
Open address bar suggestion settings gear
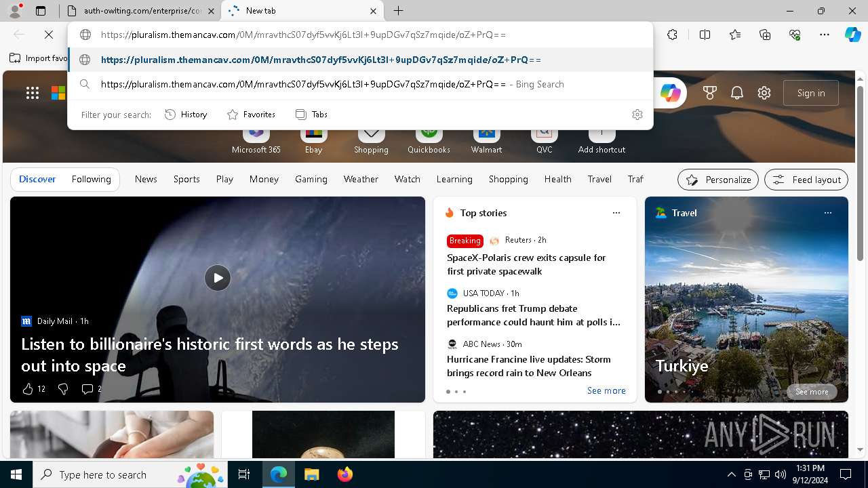(637, 115)
